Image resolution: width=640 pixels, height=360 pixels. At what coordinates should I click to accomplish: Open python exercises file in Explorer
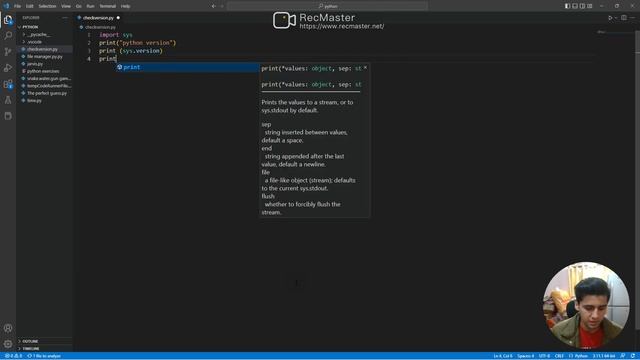pos(44,71)
